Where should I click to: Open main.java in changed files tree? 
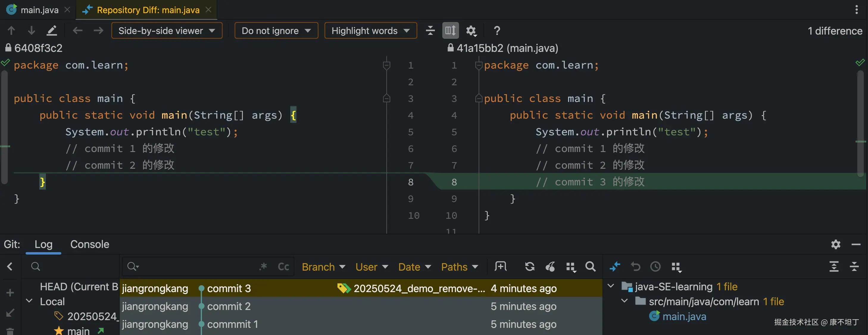(x=684, y=316)
